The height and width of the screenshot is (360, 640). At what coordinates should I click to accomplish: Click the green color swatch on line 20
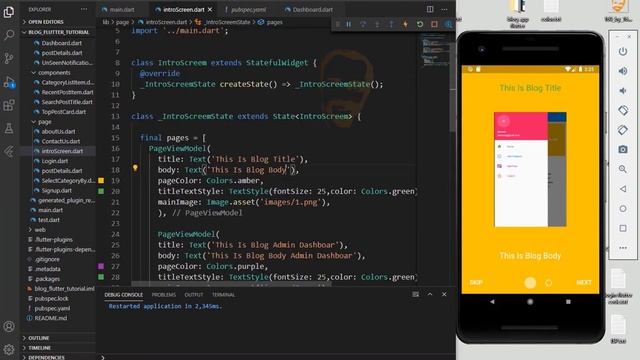(101, 191)
